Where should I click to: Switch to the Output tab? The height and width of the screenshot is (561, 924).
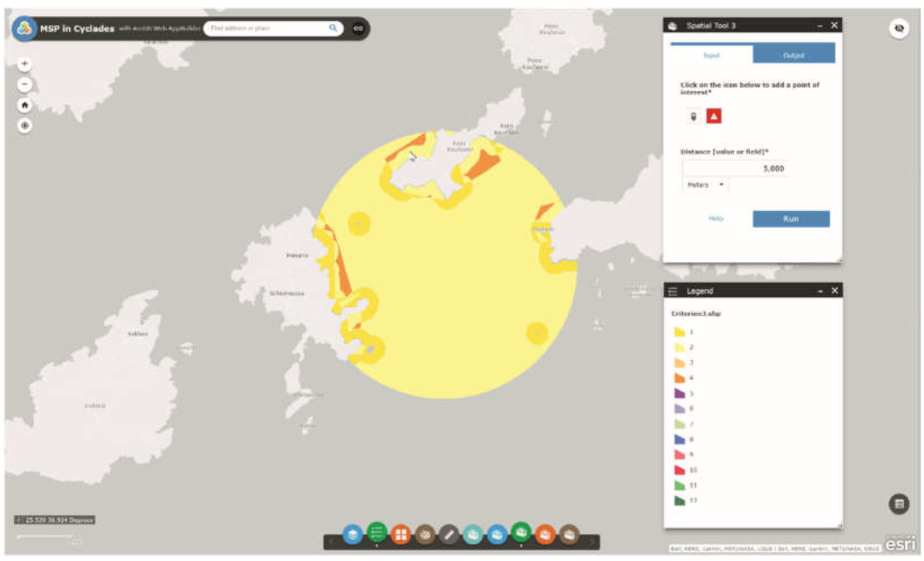793,55
